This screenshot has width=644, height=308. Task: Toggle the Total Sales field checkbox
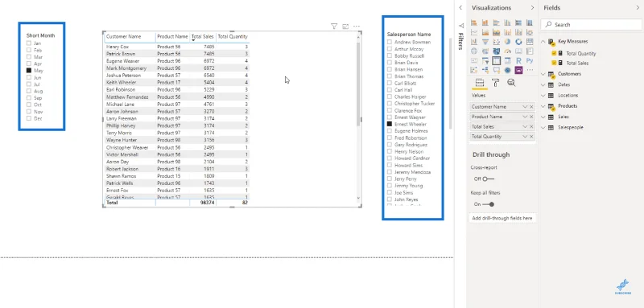pyautogui.click(x=554, y=64)
